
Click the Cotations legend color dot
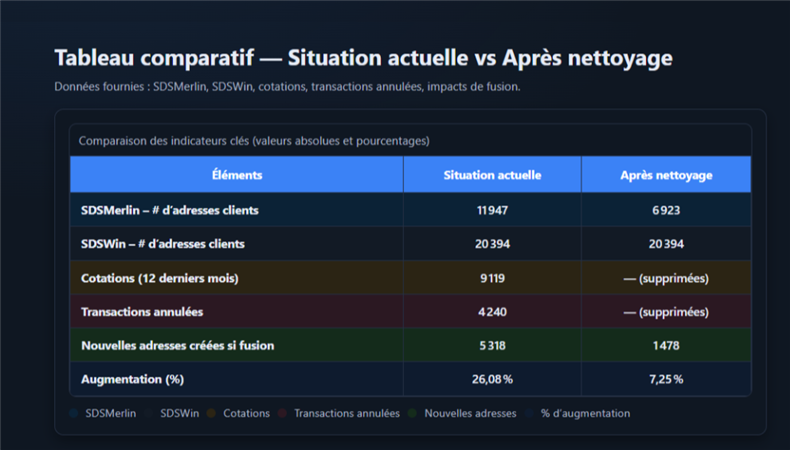pos(212,413)
